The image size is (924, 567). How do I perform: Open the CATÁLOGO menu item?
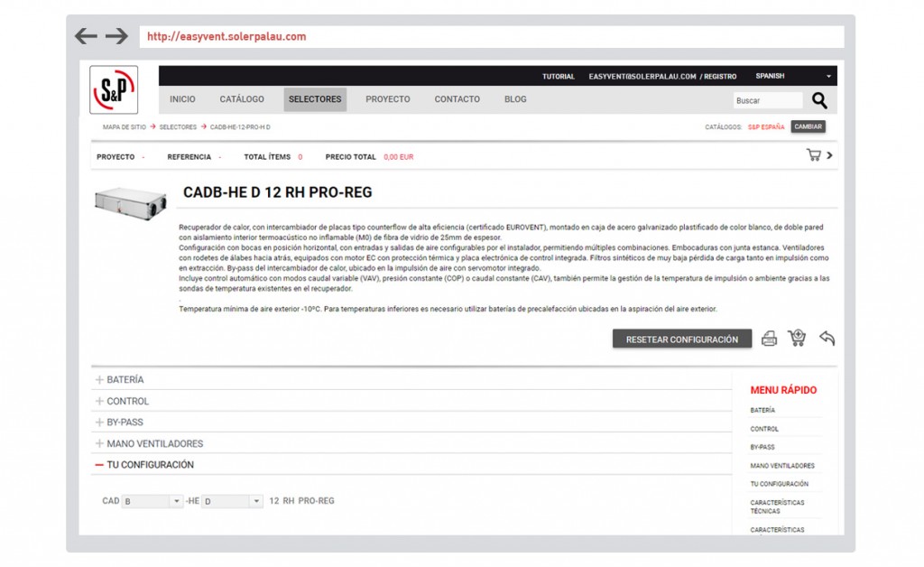pos(242,99)
